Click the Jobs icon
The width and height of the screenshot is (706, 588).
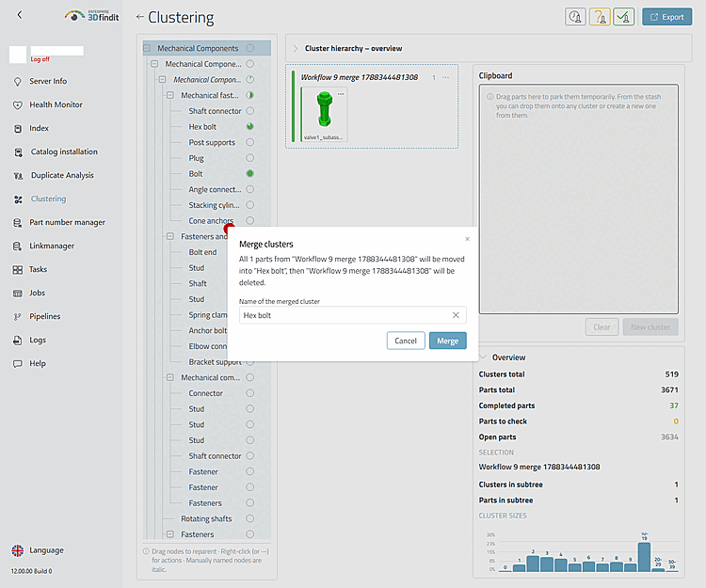(18, 294)
